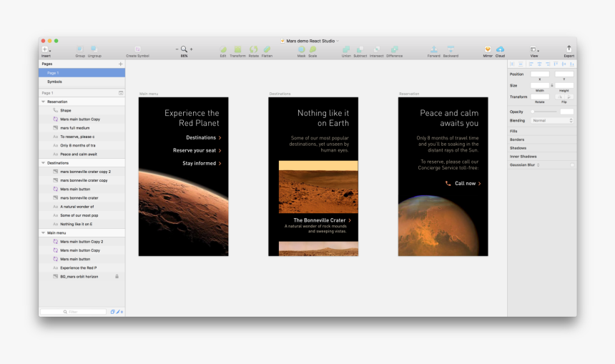Screen dimensions: 615x364
Task: Click the Group toolbar icon
Action: coord(80,49)
